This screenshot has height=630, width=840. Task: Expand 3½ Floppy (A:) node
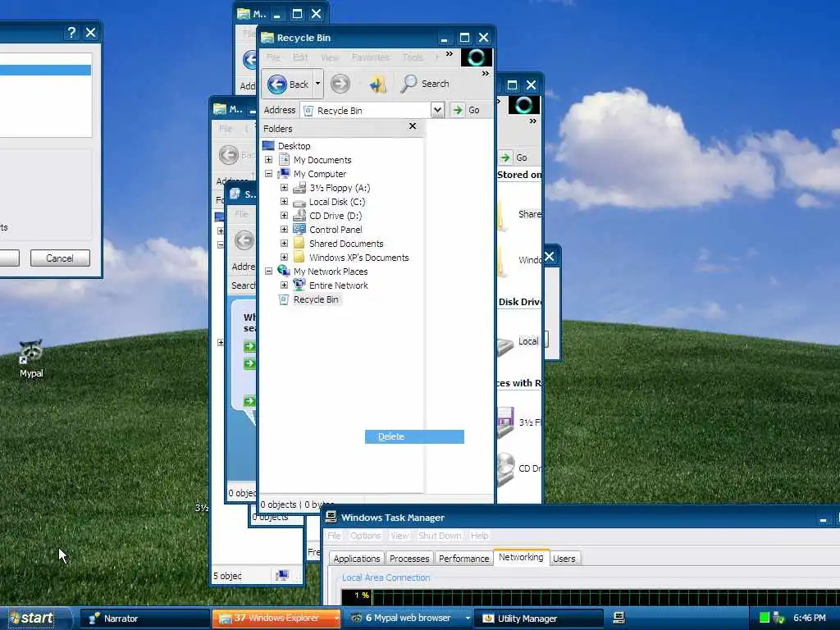tap(285, 188)
